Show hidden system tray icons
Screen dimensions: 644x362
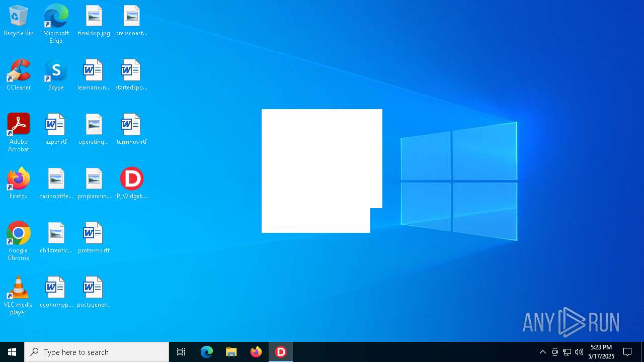(x=543, y=352)
